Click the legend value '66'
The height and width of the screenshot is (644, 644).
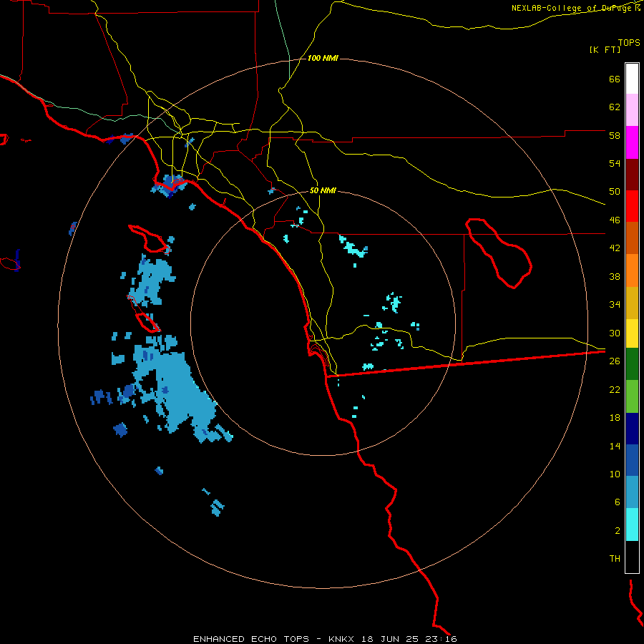tap(615, 79)
